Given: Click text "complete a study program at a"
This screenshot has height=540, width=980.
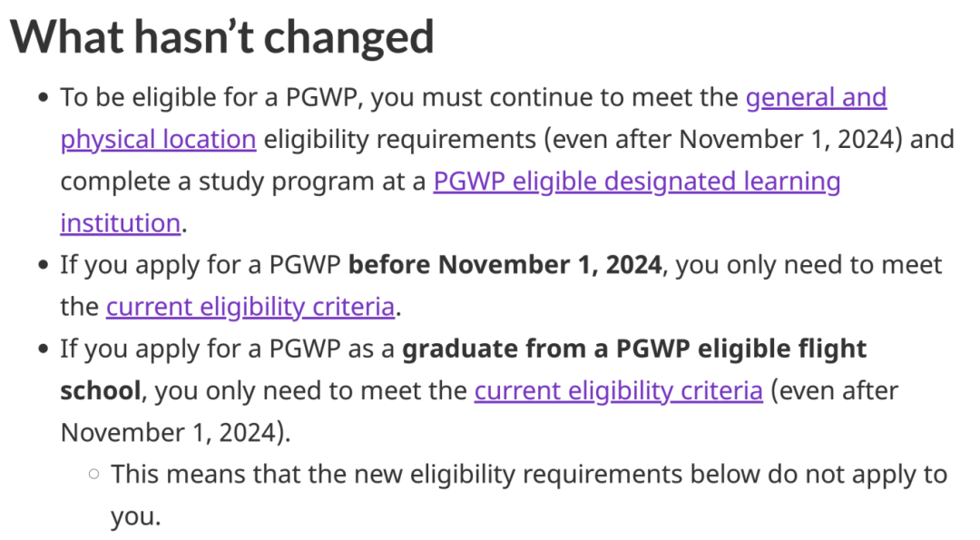Looking at the screenshot, I should pos(243,182).
